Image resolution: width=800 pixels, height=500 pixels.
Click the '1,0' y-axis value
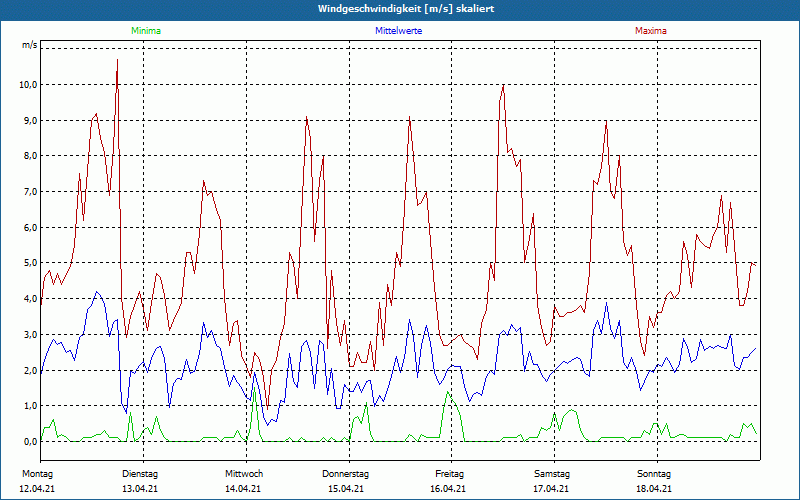click(31, 406)
